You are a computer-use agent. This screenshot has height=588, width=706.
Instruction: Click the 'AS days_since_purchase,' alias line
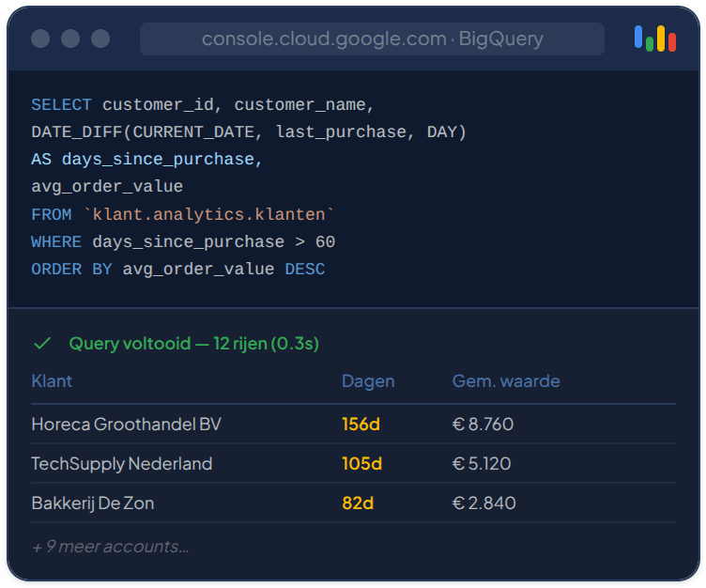tap(146, 160)
